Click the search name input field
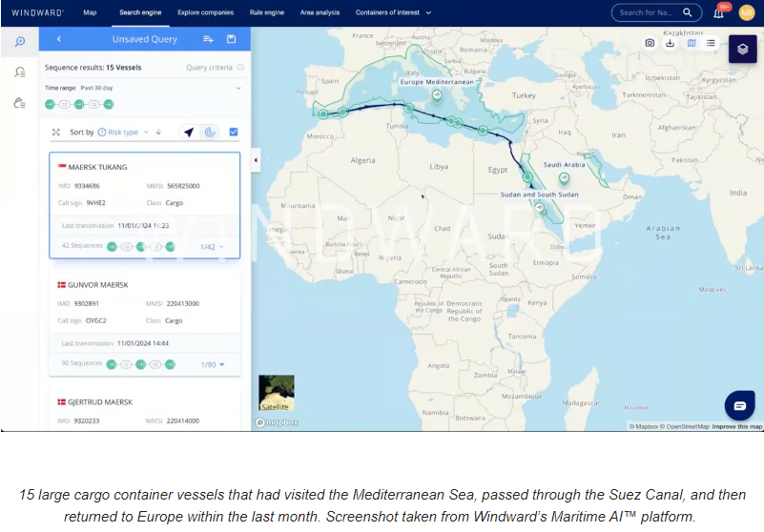The image size is (764, 532). pos(646,12)
